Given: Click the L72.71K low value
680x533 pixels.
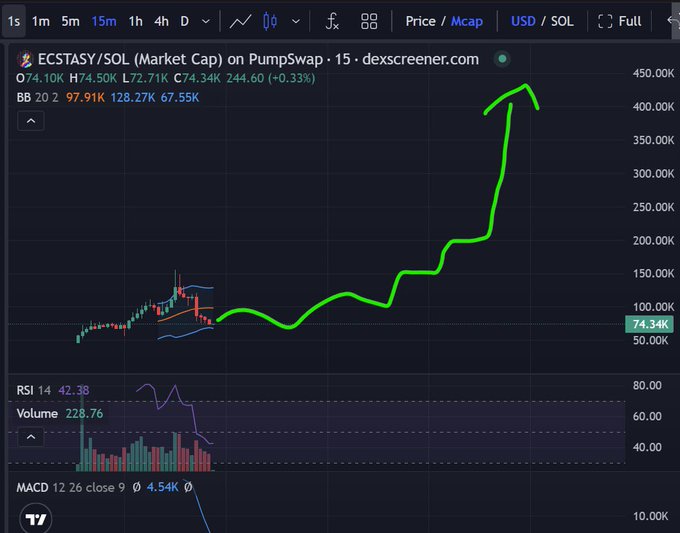Looking at the screenshot, I should coord(145,78).
